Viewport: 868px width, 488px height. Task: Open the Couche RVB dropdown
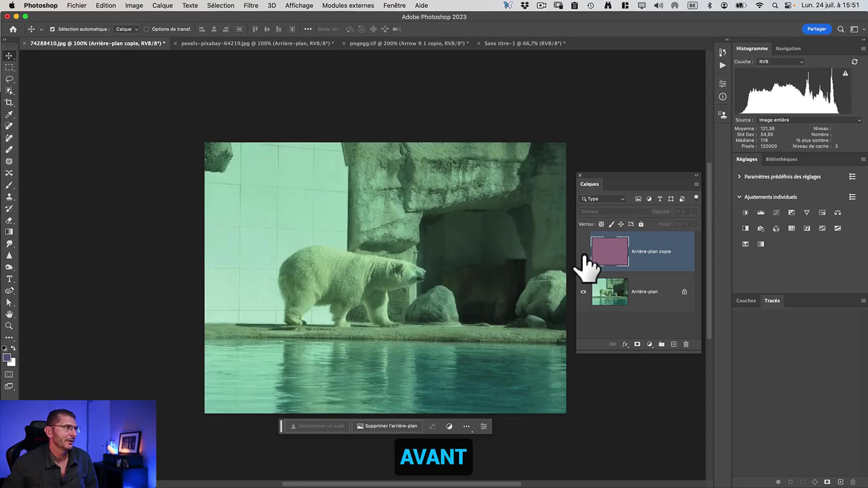[x=781, y=62]
